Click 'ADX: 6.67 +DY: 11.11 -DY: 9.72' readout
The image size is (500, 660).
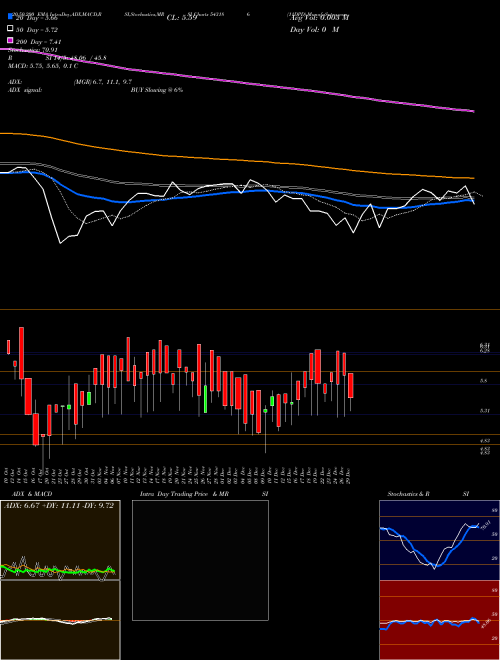(59, 506)
